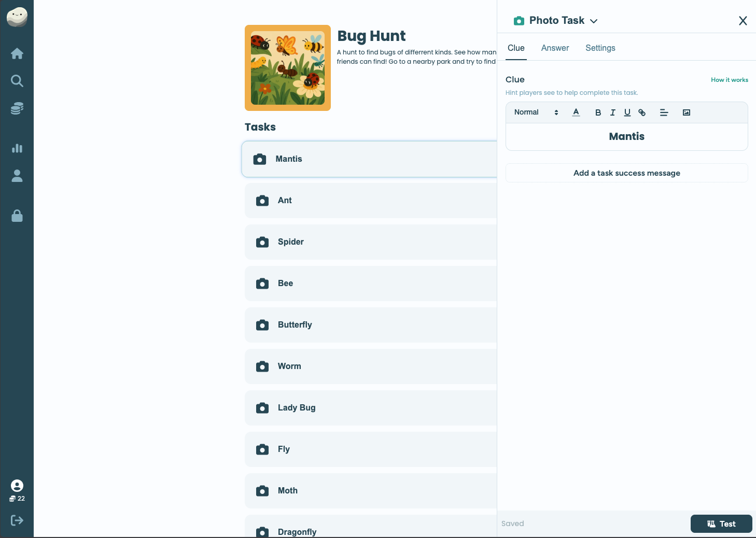
Task: Select the Moth task row
Action: click(371, 491)
